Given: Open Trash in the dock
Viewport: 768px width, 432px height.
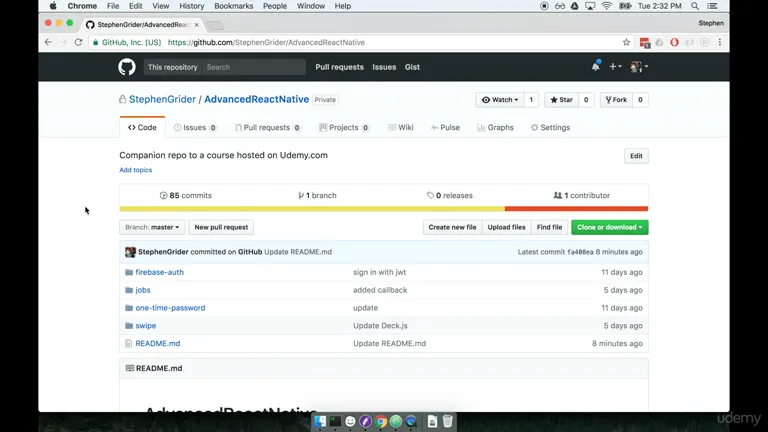Looking at the screenshot, I should [448, 421].
